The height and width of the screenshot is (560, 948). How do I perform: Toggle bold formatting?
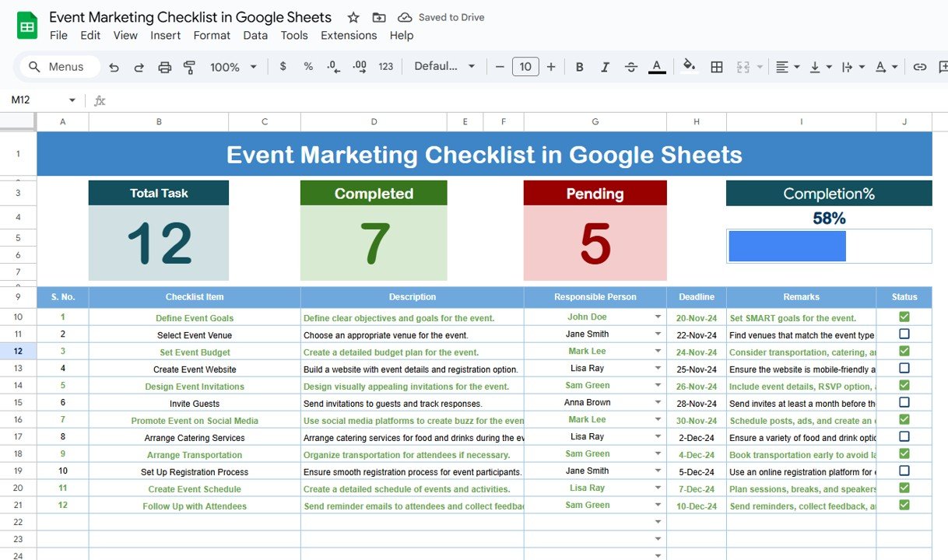pos(579,67)
